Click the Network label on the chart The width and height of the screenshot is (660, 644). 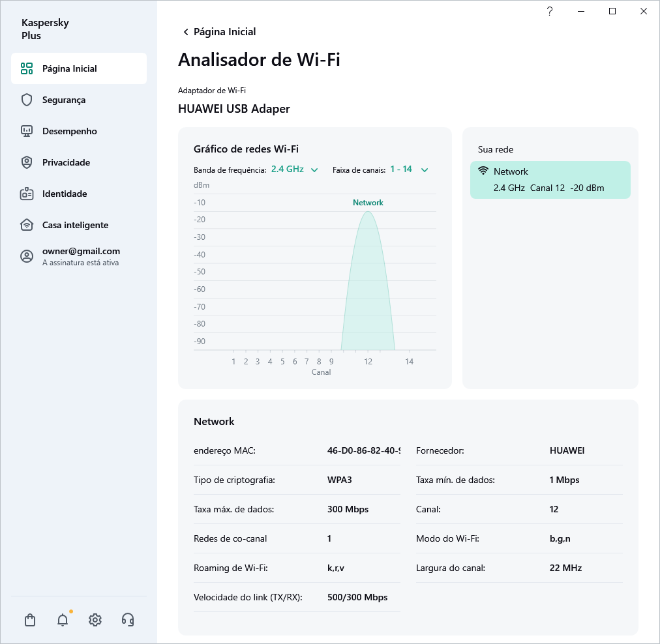click(368, 203)
